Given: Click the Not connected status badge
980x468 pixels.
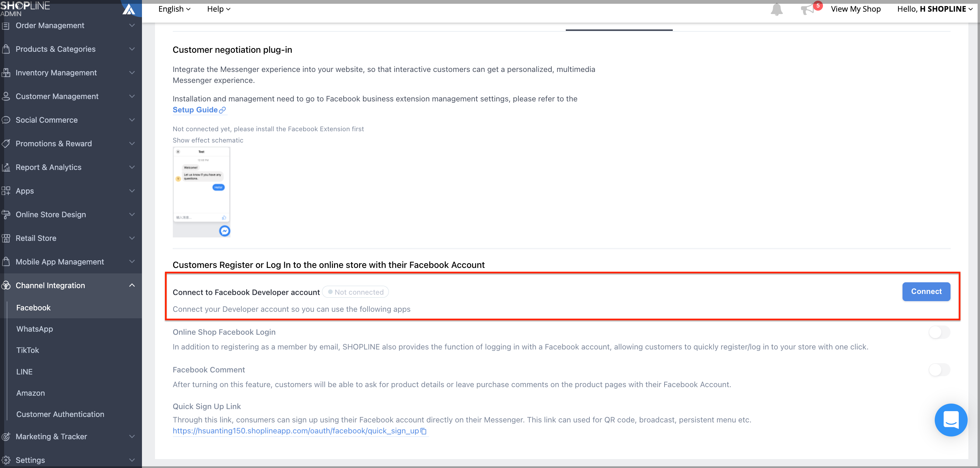Looking at the screenshot, I should click(x=355, y=292).
